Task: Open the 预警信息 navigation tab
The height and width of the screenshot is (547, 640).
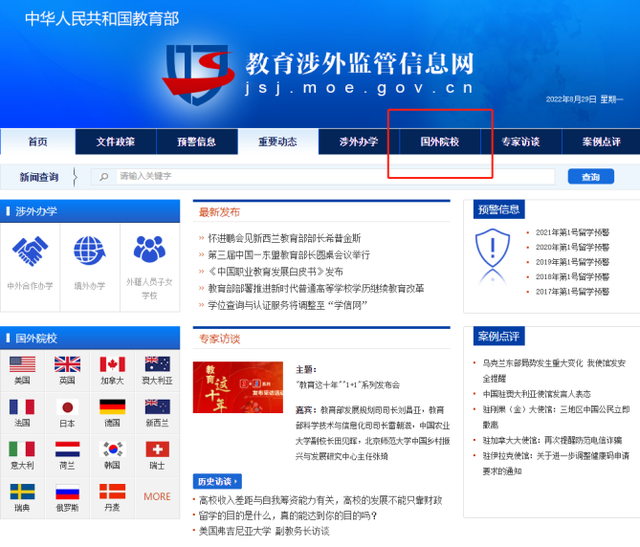Action: click(197, 142)
